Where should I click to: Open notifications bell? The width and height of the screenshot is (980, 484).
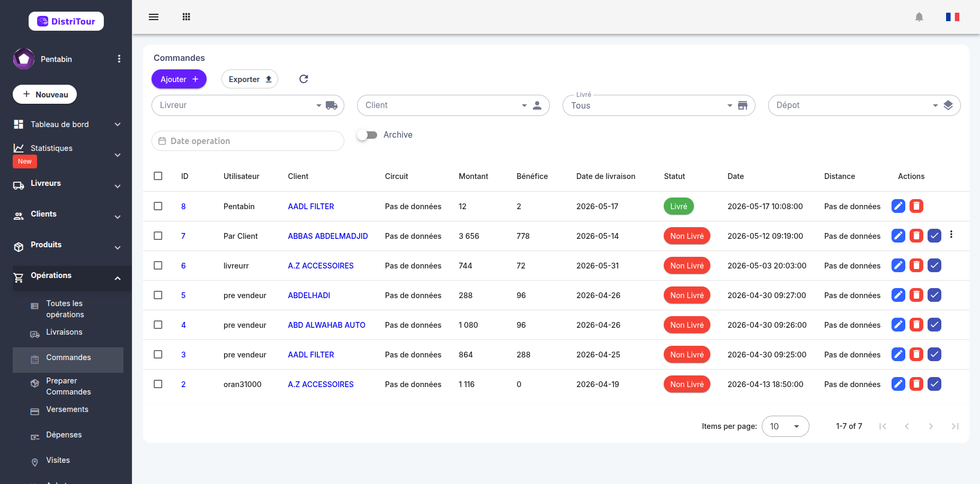tap(919, 17)
